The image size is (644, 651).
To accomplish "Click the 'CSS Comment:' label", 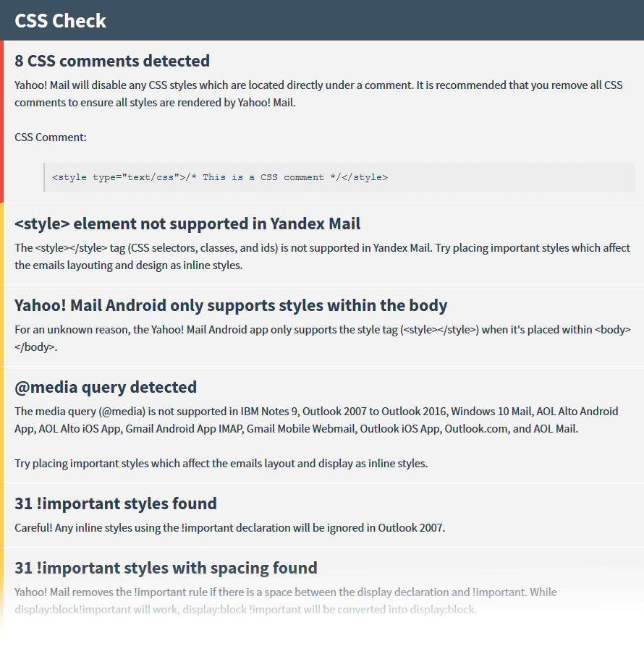I will tap(51, 137).
